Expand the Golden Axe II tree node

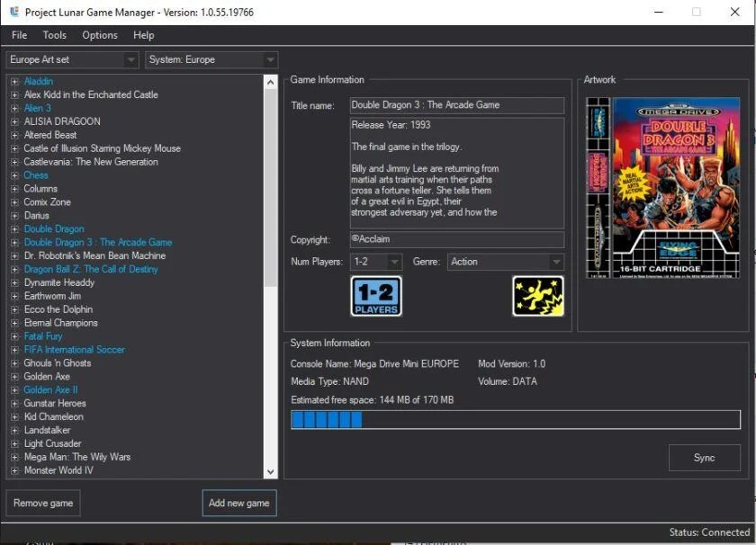(14, 389)
